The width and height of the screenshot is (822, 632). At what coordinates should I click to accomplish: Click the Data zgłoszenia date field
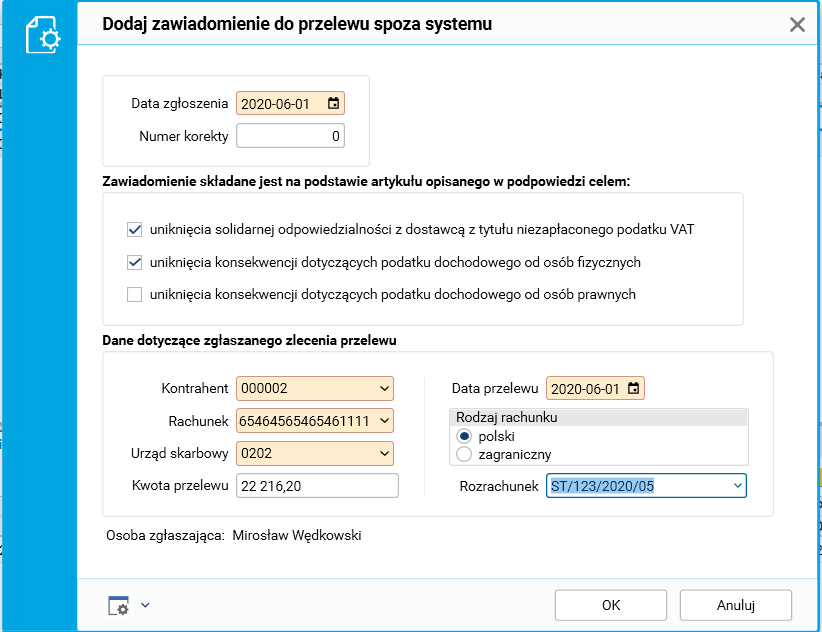coord(278,103)
